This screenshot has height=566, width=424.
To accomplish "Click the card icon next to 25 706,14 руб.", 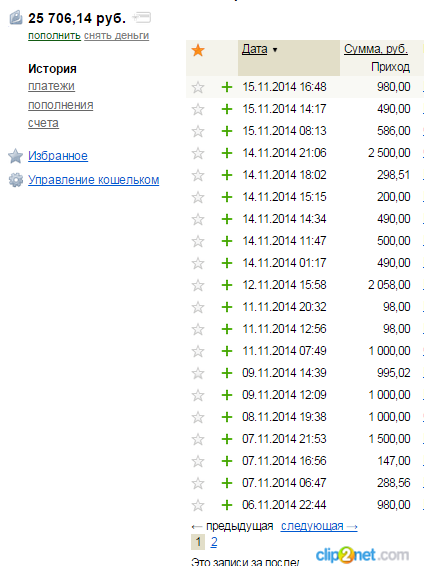I will 141,17.
